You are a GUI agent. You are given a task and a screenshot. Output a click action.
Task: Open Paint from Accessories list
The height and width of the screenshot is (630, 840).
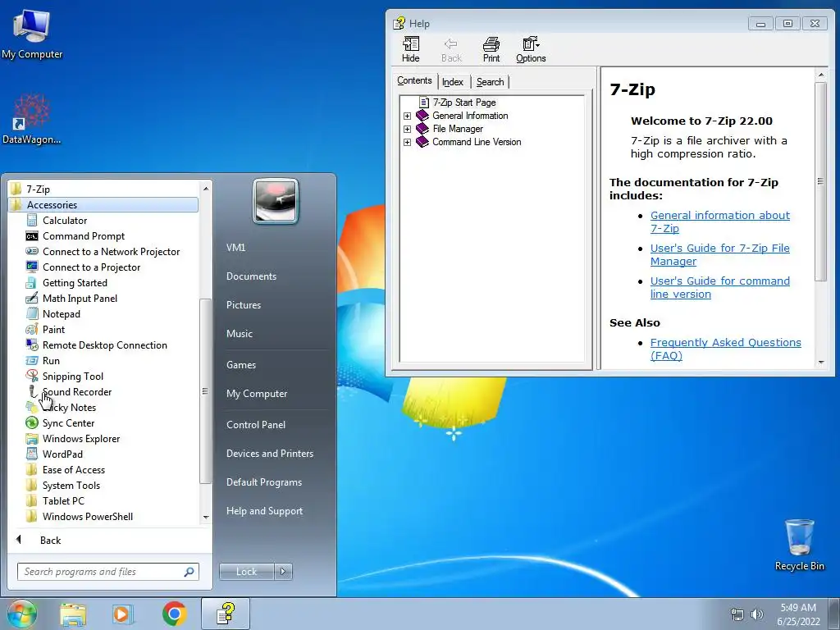(x=53, y=329)
